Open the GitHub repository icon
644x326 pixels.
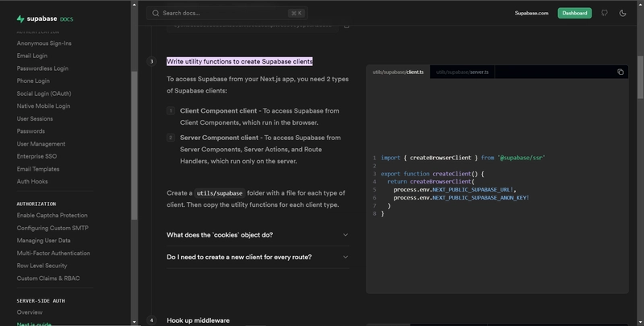click(605, 13)
